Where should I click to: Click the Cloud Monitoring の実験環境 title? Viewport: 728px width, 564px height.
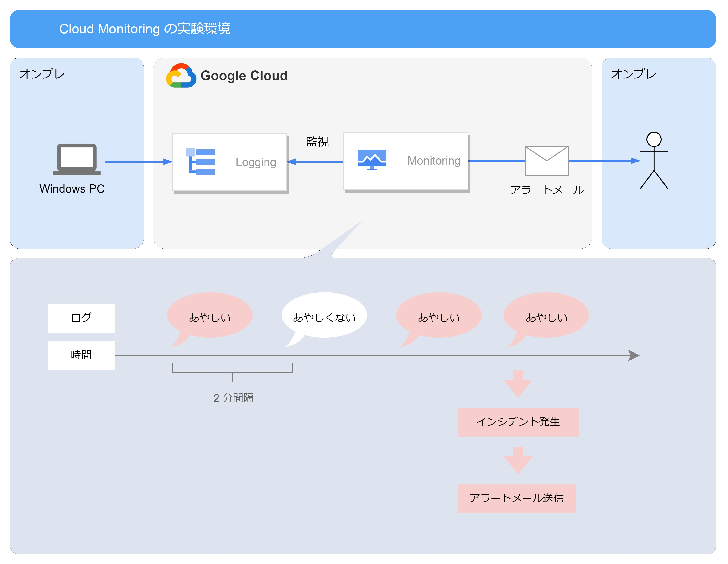145,29
